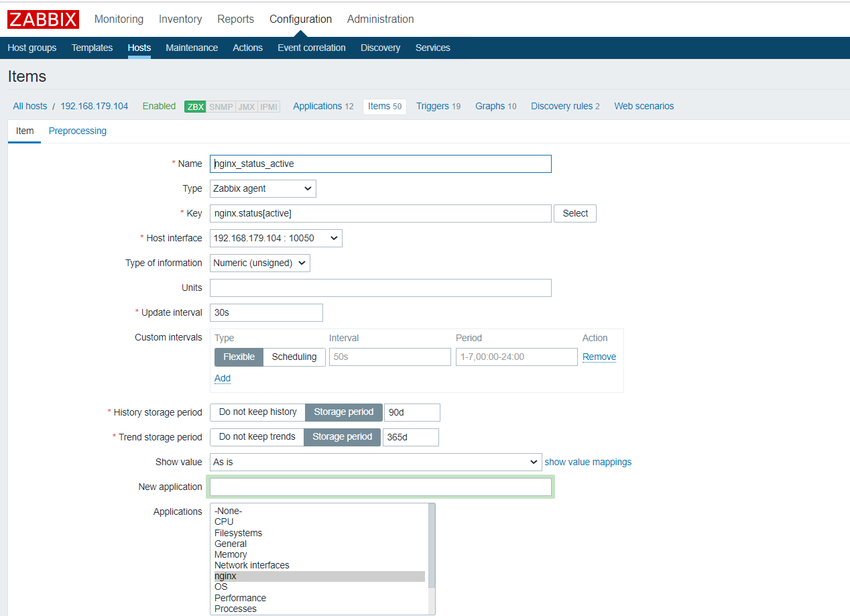The height and width of the screenshot is (616, 850).
Task: Go to Host groups submenu
Action: coord(32,48)
